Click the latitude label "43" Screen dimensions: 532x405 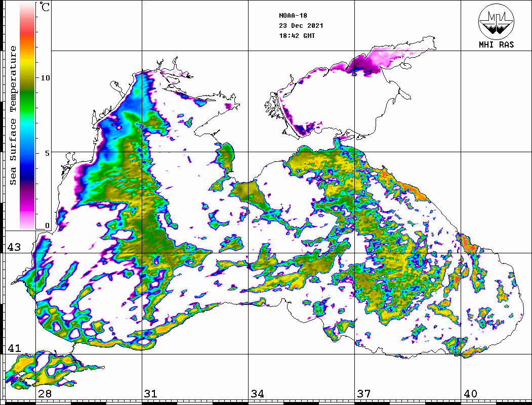click(14, 247)
